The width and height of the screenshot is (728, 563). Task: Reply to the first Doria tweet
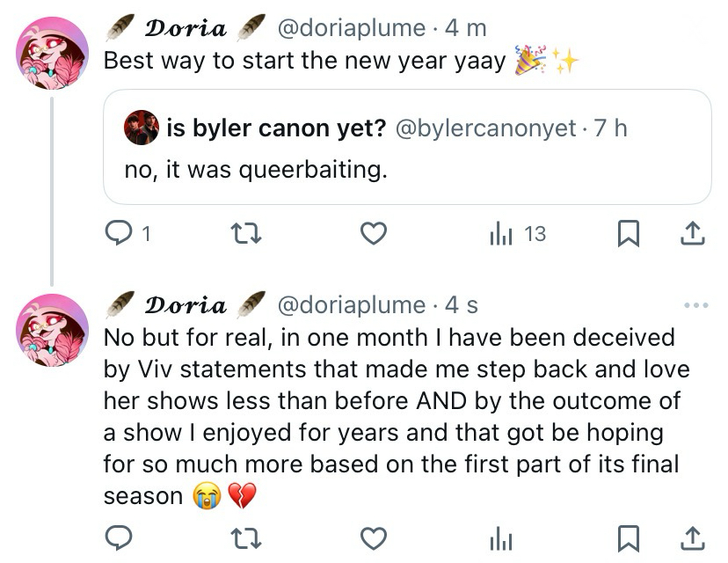(x=119, y=233)
